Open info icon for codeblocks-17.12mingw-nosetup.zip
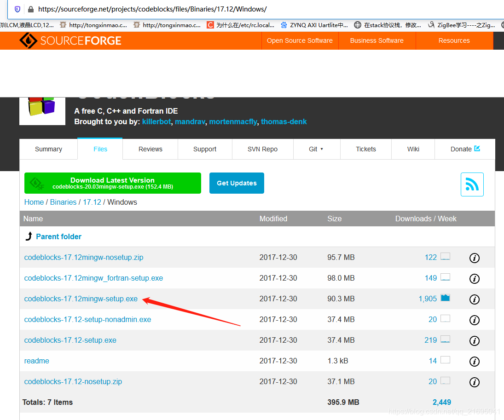 (475, 258)
